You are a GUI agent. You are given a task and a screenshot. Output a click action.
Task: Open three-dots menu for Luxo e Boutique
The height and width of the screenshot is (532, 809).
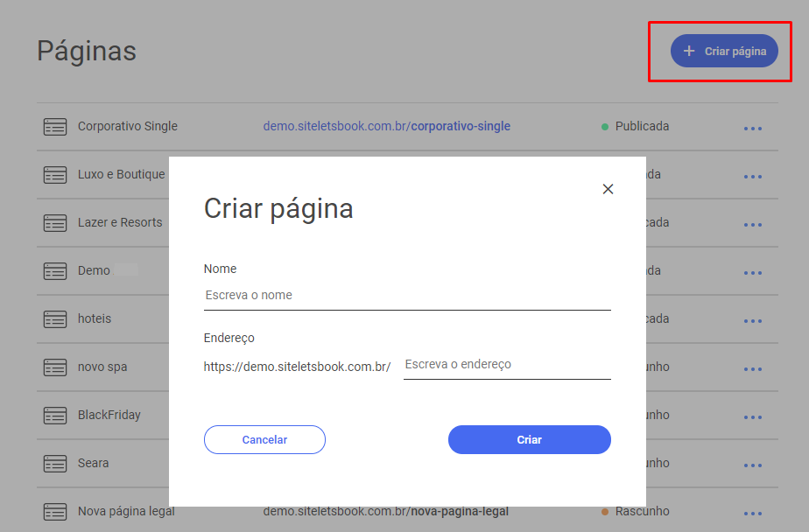pyautogui.click(x=752, y=177)
